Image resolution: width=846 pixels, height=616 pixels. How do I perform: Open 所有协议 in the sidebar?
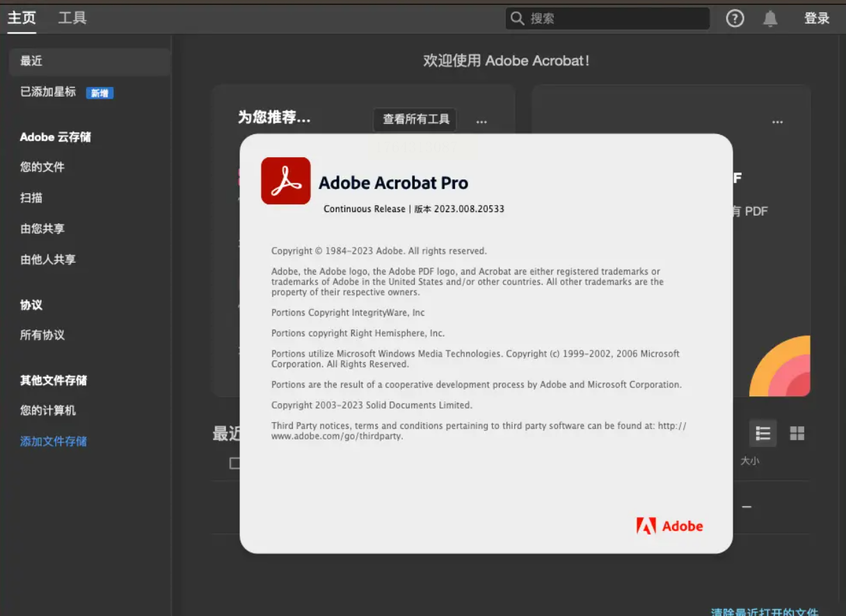[42, 335]
